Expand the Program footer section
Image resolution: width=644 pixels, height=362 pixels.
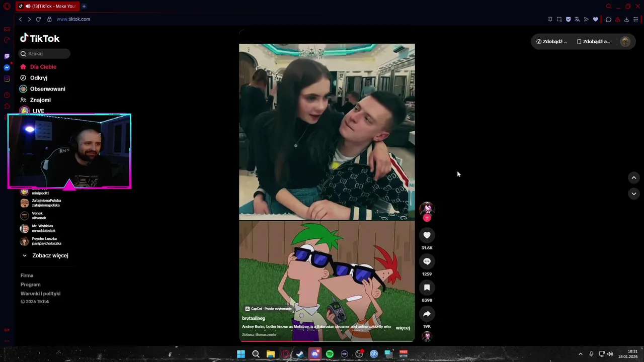[30, 285]
